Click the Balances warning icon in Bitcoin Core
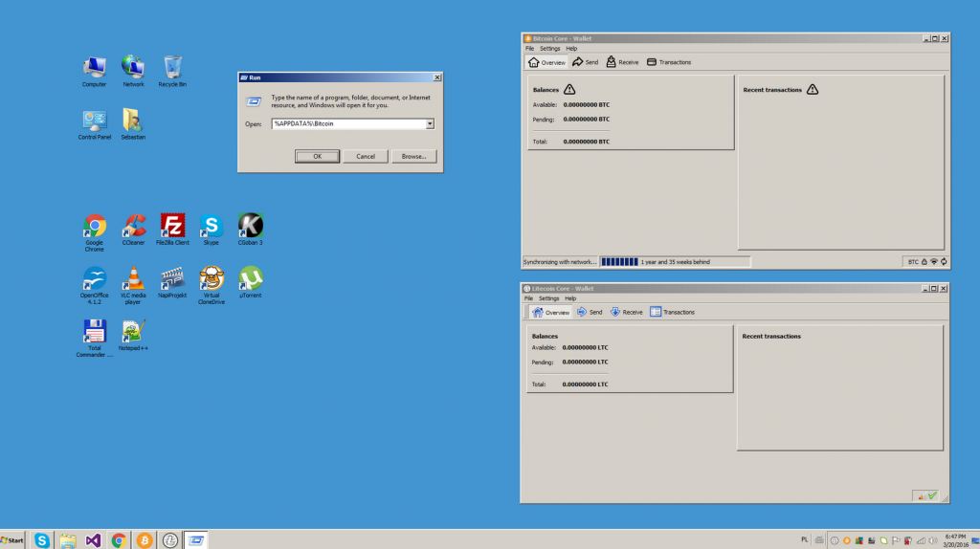Screen dimensions: 980x549 569,89
